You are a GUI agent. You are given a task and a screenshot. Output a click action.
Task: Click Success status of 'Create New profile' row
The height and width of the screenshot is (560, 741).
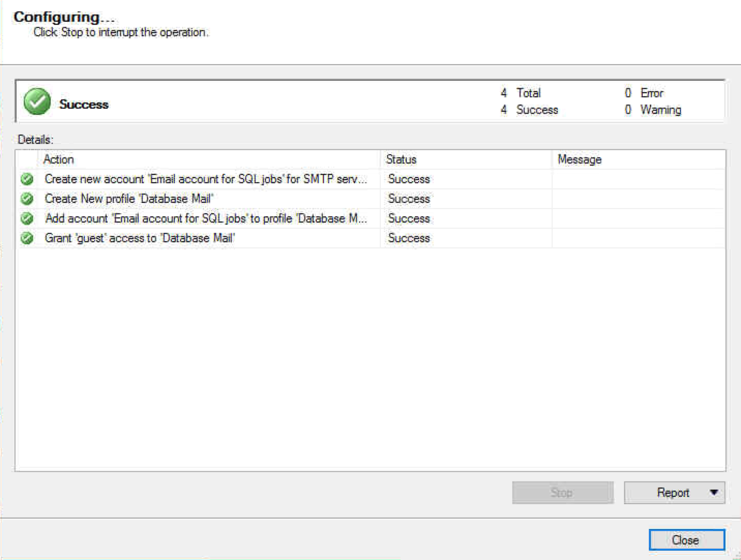pos(409,199)
